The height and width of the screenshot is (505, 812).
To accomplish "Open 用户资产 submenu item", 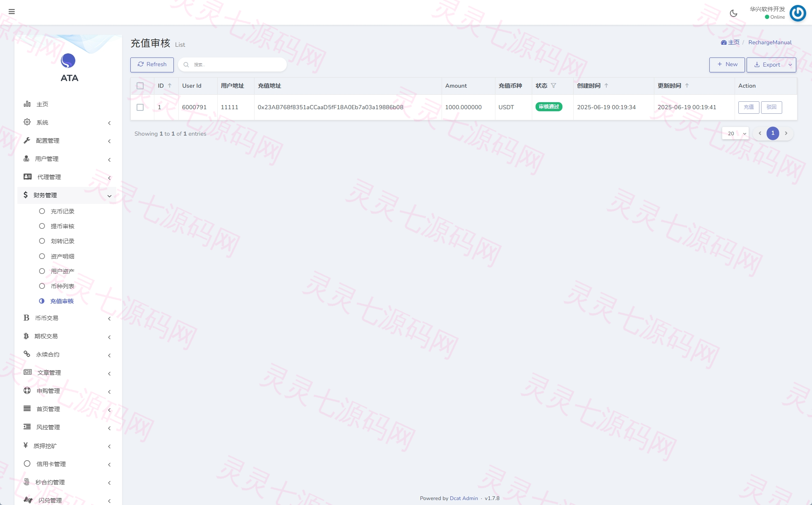I will 62,271.
